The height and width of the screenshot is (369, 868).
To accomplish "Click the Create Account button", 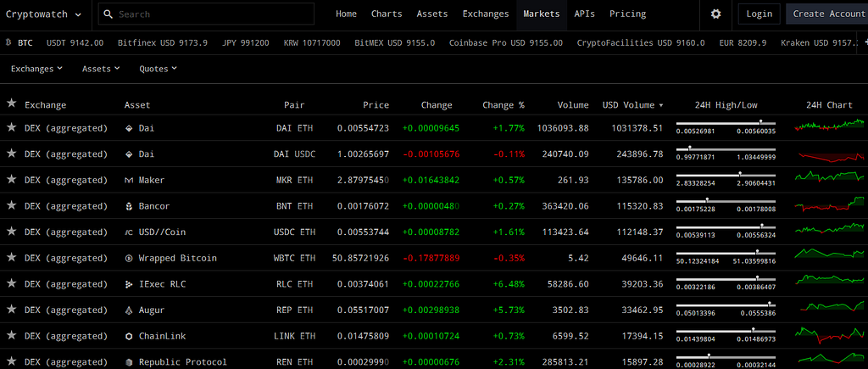I will click(x=827, y=14).
